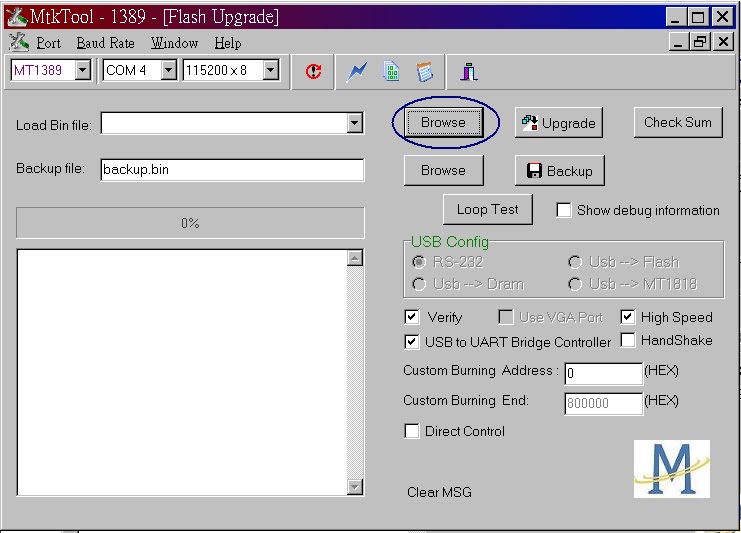
Task: Minimize the inner Flash Upgrade window
Action: click(x=679, y=42)
